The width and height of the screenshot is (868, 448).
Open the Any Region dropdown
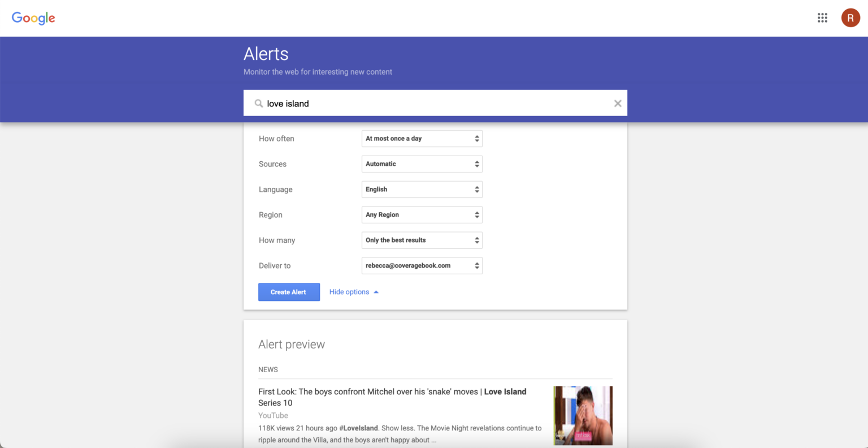(422, 215)
